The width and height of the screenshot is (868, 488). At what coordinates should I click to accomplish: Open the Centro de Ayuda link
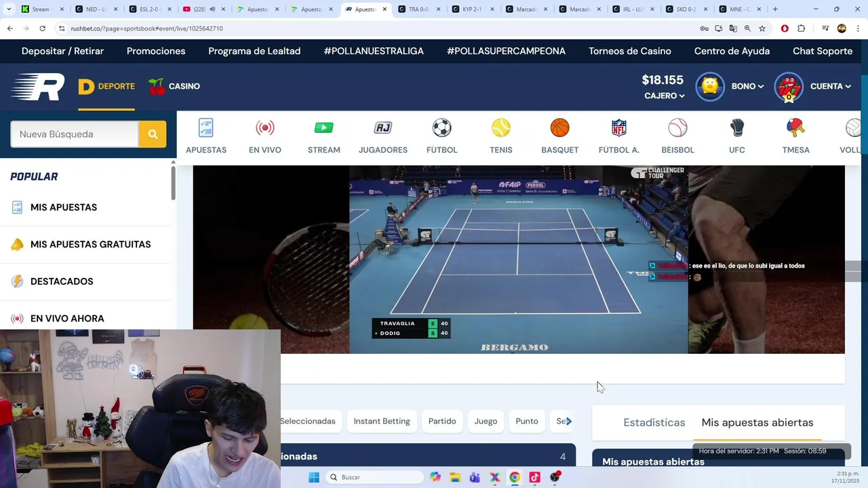point(732,51)
